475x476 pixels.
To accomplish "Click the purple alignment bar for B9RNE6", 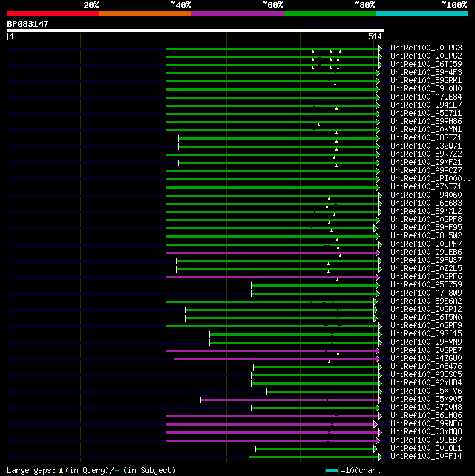I will pos(269,425).
